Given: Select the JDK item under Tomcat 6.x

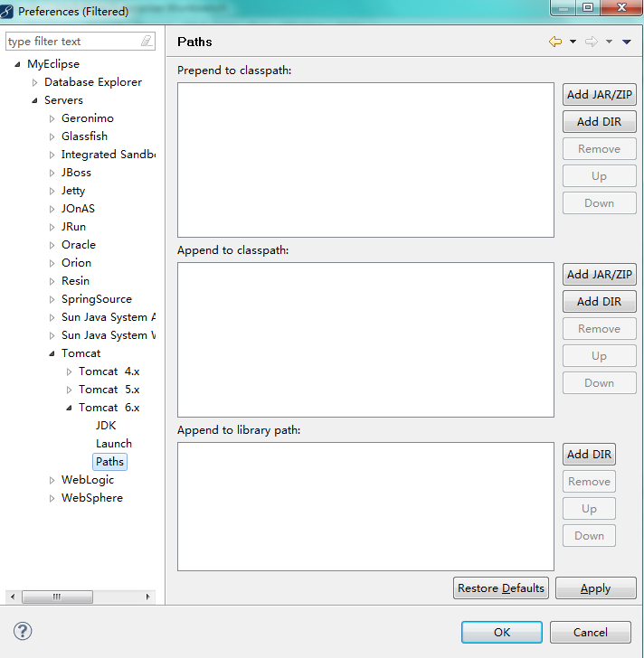Looking at the screenshot, I should pyautogui.click(x=106, y=426).
